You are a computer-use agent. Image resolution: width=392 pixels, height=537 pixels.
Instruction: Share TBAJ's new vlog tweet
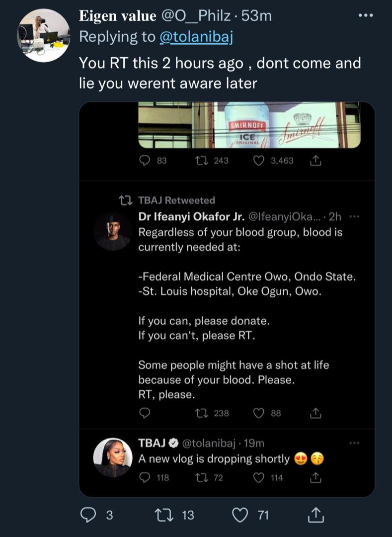tap(315, 477)
